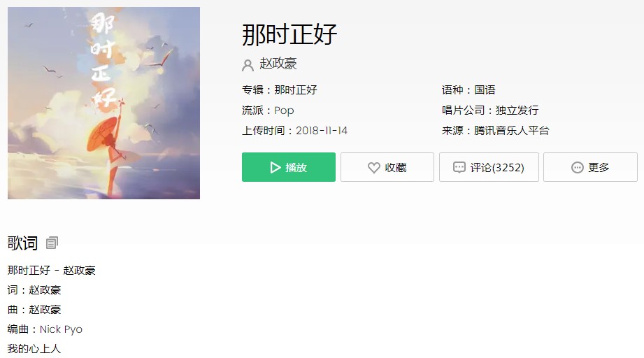Open 评论(3252) comments
Image resolution: width=644 pixels, height=358 pixels.
click(x=489, y=167)
